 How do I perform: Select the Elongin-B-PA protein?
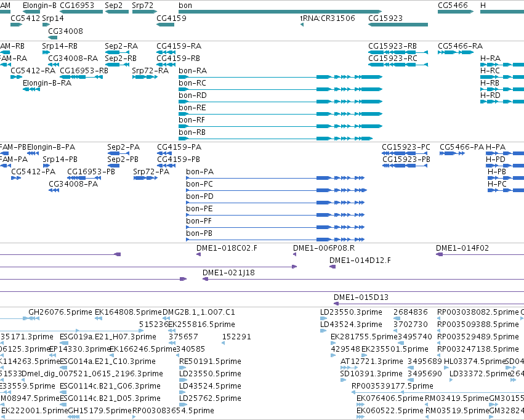click(33, 153)
